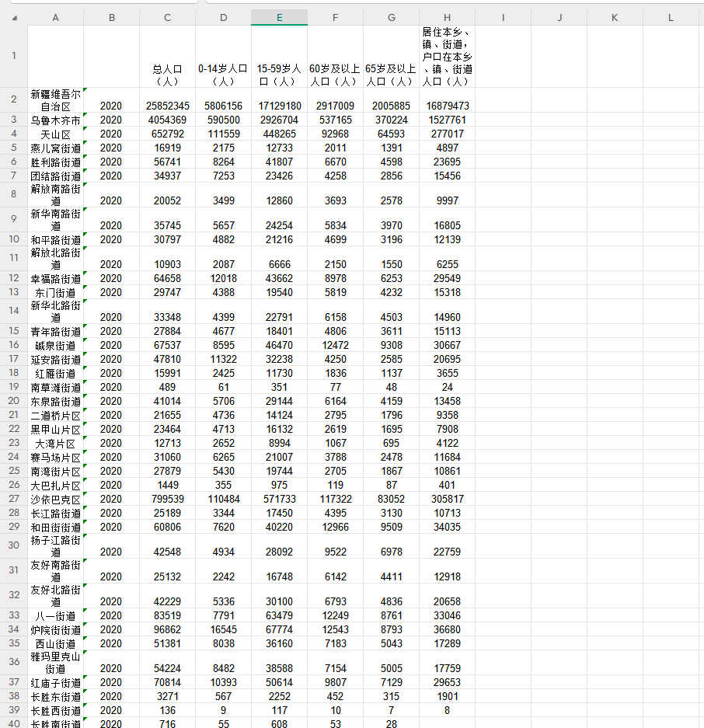This screenshot has width=704, height=728.
Task: Select the cell 乌鲁木齐市
Action: [x=56, y=120]
